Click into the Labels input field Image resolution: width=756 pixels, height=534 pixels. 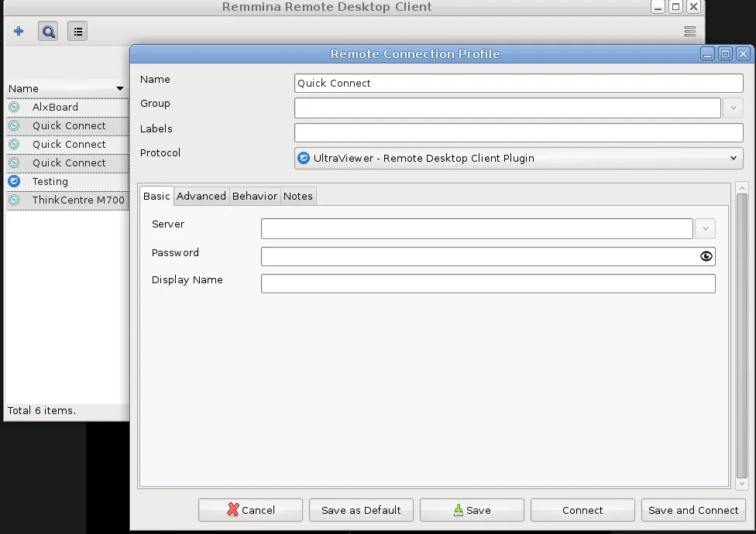519,132
